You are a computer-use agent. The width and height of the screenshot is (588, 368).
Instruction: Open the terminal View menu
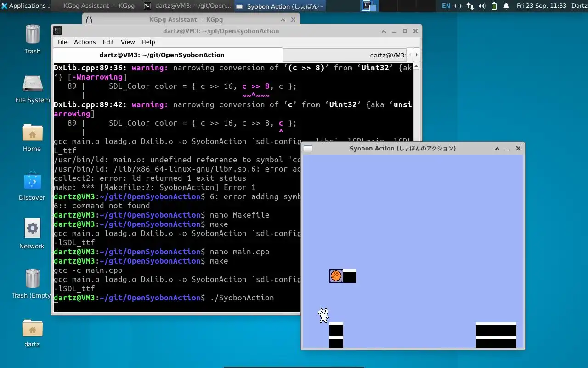pos(128,42)
